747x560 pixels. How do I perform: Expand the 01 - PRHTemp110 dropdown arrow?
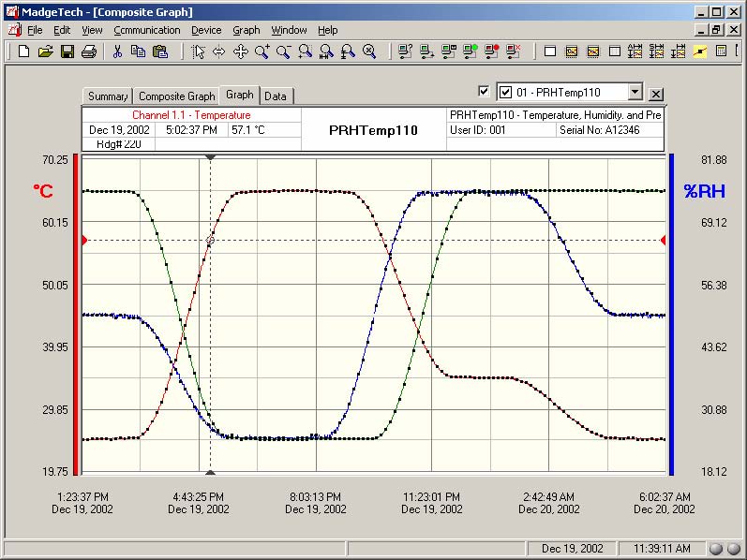coord(635,92)
